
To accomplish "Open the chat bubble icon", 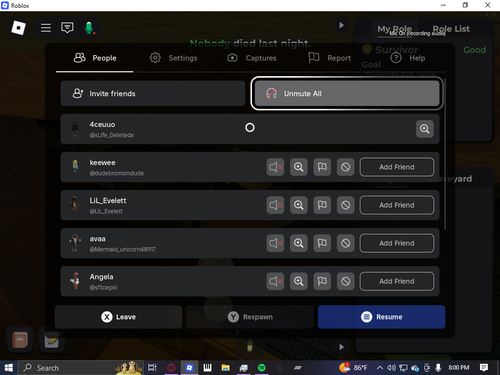I will [x=67, y=28].
